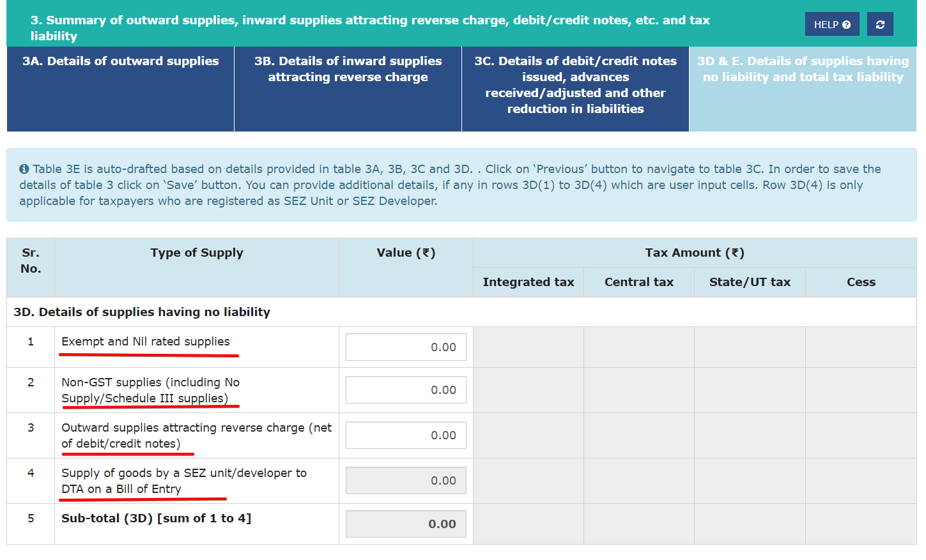Click the 'State/UT tax' column header
This screenshot has height=560, width=926.
(750, 282)
